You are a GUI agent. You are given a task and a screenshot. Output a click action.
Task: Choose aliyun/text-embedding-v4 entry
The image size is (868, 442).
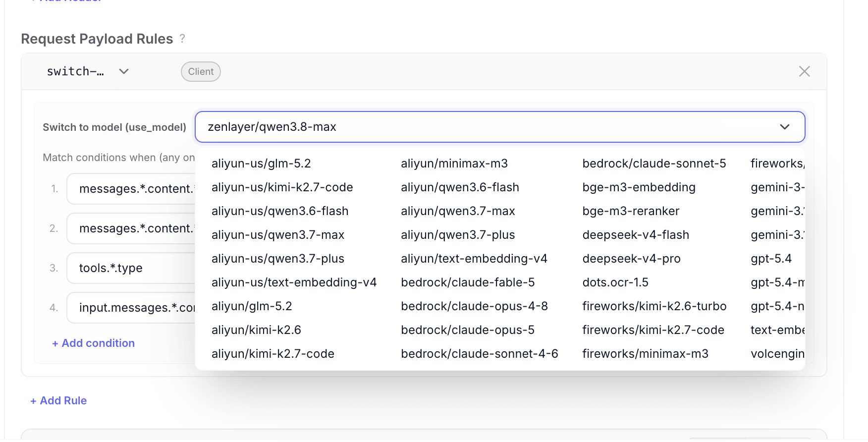point(474,259)
